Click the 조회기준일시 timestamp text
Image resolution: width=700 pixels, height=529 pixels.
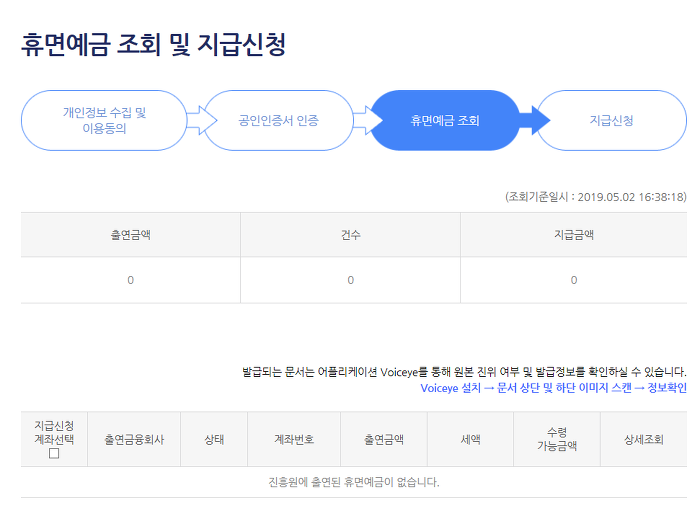596,197
